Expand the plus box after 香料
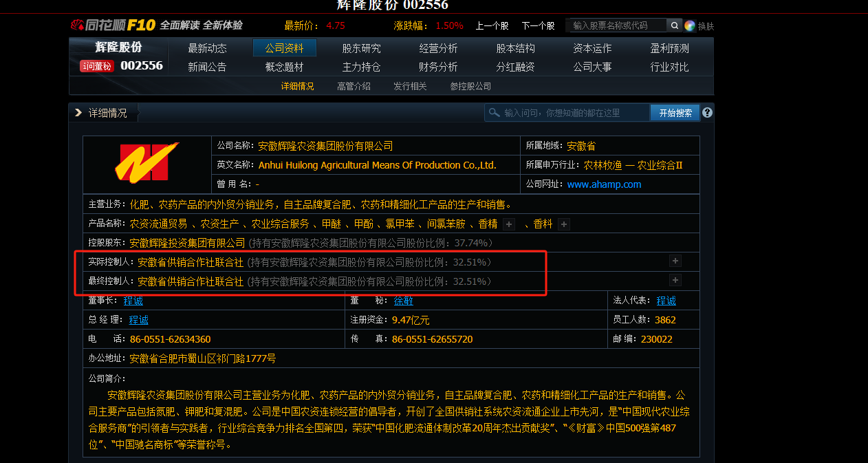 click(563, 224)
